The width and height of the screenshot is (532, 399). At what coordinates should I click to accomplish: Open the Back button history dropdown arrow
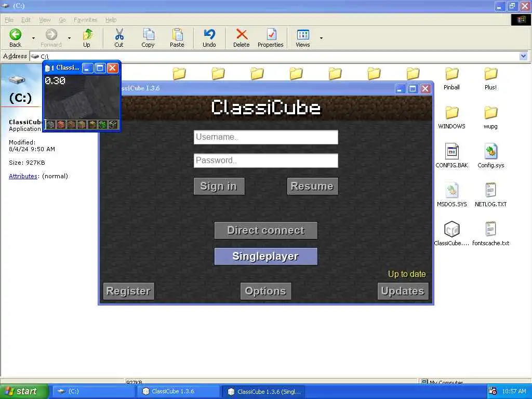click(x=33, y=38)
